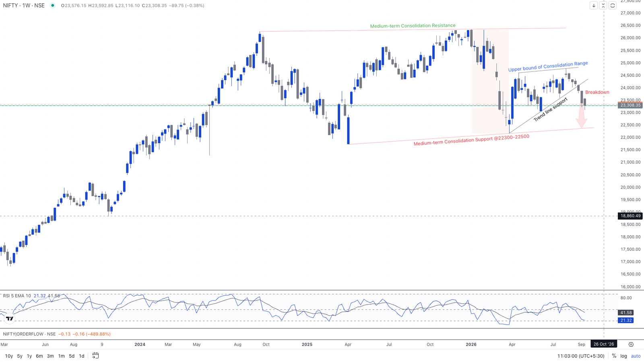Click the 21.32 RSI value label

tap(626, 321)
